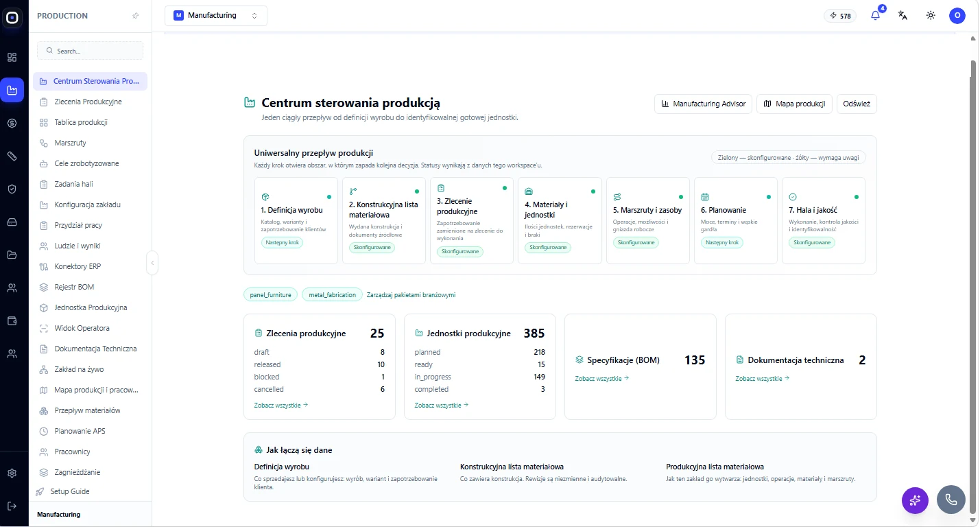Screen dimensions: 980x527
Task: Click Zarządzaj pakietami branżowymi link
Action: [411, 295]
